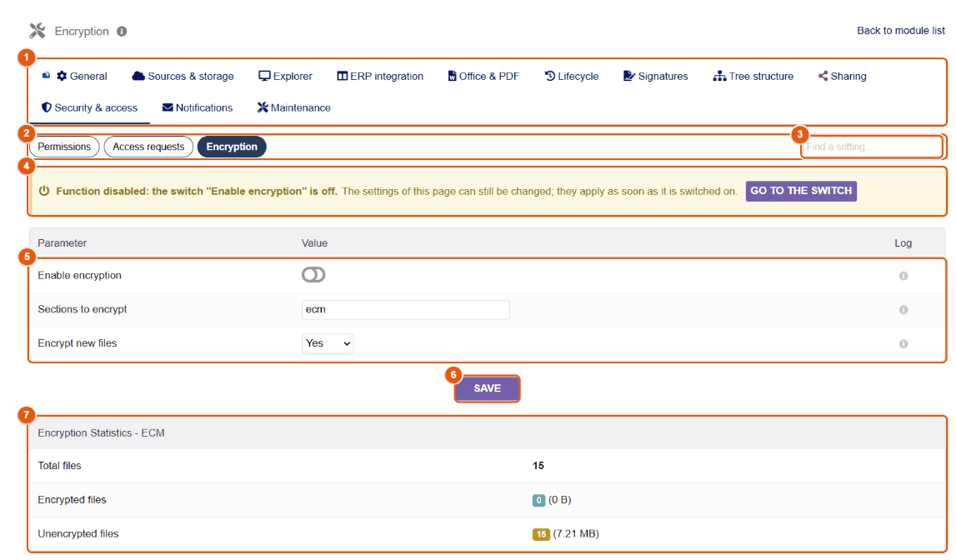Viewport: 956px width, 560px height.
Task: Click the Encryption Statistics - ECM heading
Action: click(x=101, y=433)
